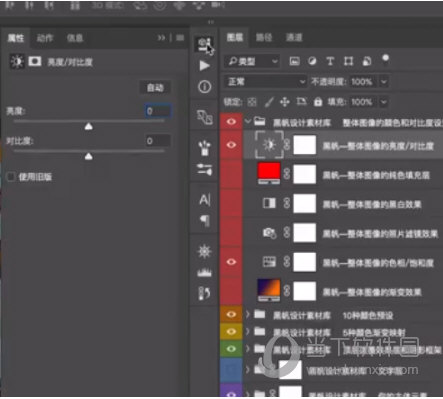Viewport: 443px width, 399px height.
Task: Switch to the 动作 tab
Action: [45, 38]
